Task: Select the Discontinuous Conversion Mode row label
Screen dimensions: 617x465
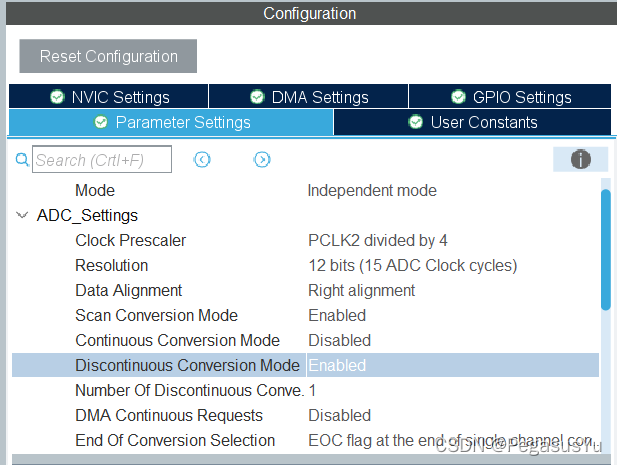Action: (x=187, y=365)
